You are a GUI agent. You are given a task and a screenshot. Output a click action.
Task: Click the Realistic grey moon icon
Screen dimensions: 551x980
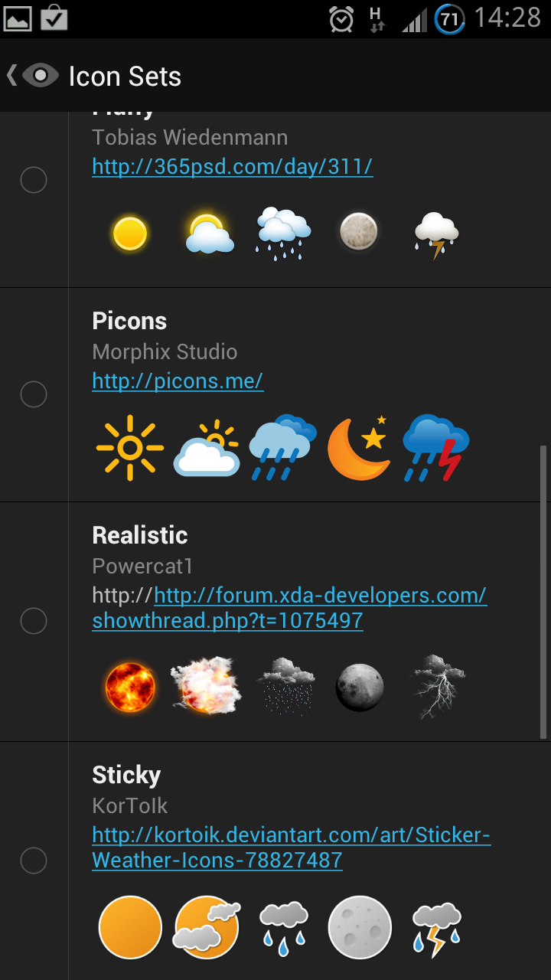(360, 687)
